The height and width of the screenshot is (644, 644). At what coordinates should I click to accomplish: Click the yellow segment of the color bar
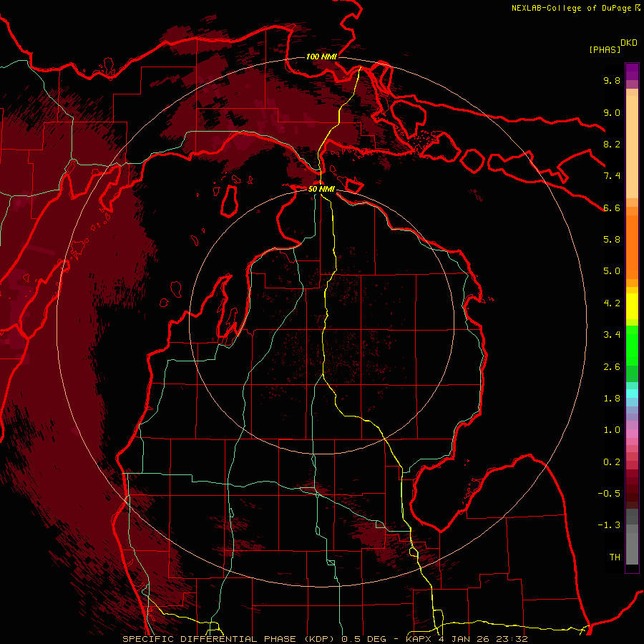point(632,306)
